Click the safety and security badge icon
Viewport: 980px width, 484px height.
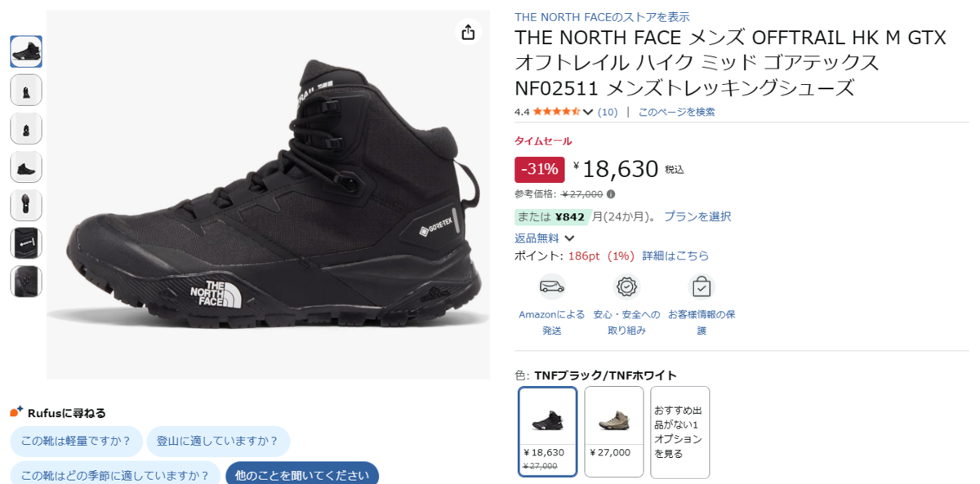pos(626,286)
